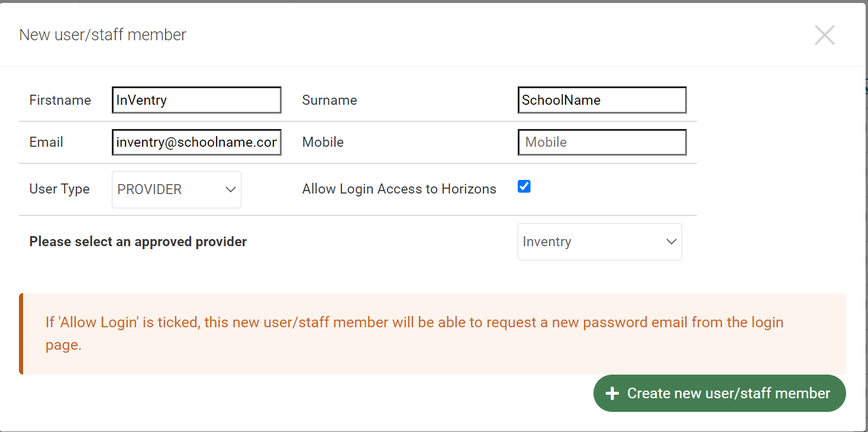Click the Mobile label text
Viewport: 868px width, 432px height.
coord(323,142)
